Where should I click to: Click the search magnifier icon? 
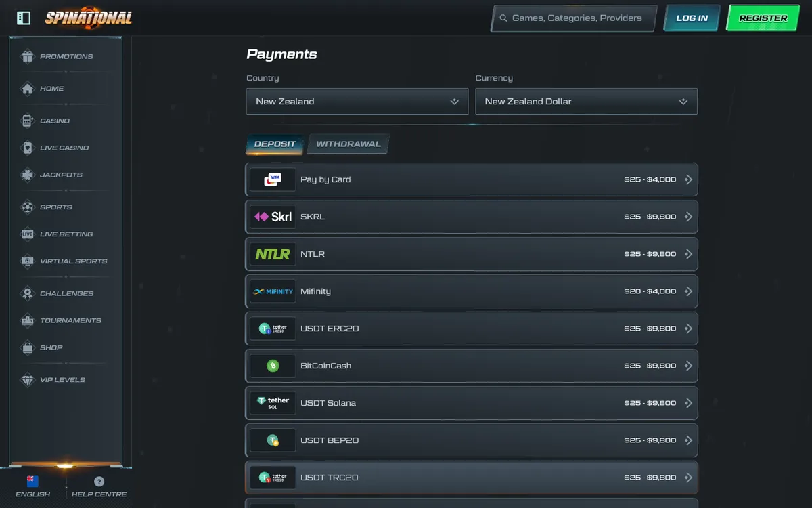pyautogui.click(x=503, y=18)
